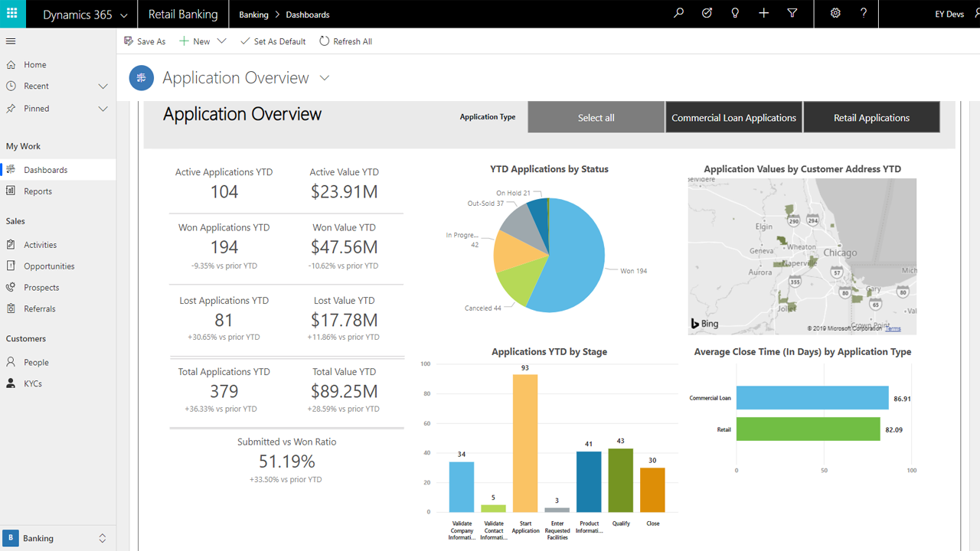Image resolution: width=980 pixels, height=551 pixels.
Task: Open advanced find funnel icon
Action: [792, 13]
